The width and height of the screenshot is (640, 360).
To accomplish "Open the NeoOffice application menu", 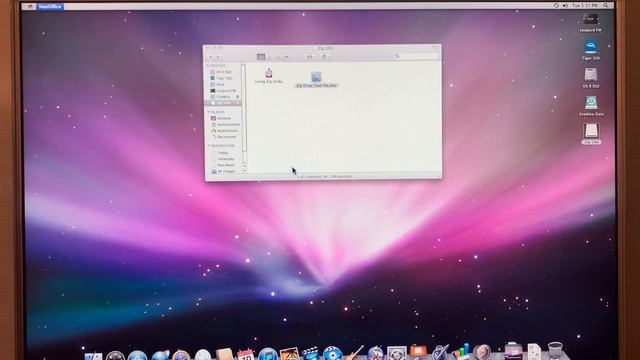I will click(50, 7).
